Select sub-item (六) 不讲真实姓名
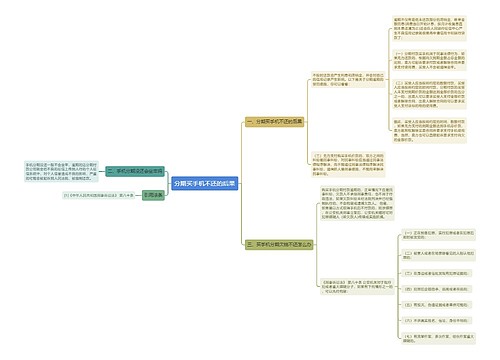500x360 pixels. 437,321
